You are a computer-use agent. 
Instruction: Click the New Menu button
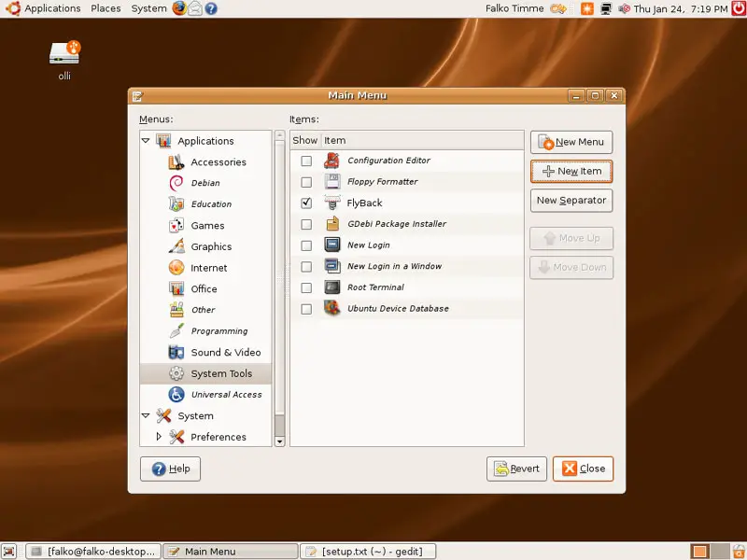pyautogui.click(x=571, y=142)
